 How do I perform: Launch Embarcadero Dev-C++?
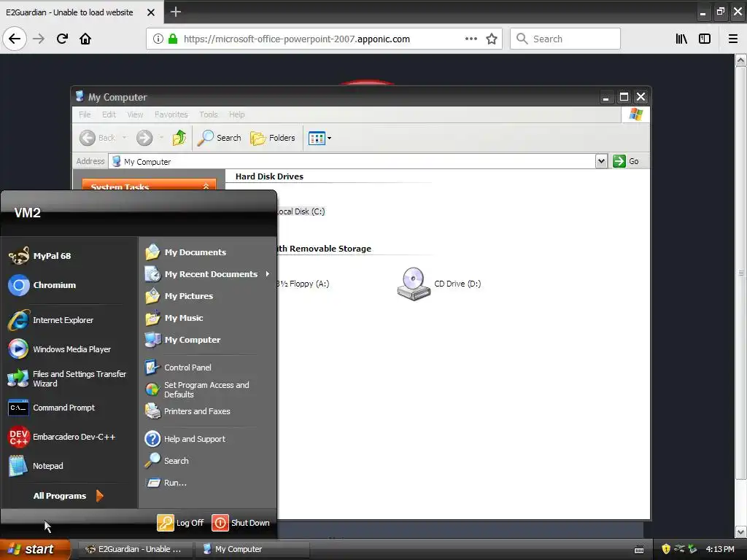point(69,437)
